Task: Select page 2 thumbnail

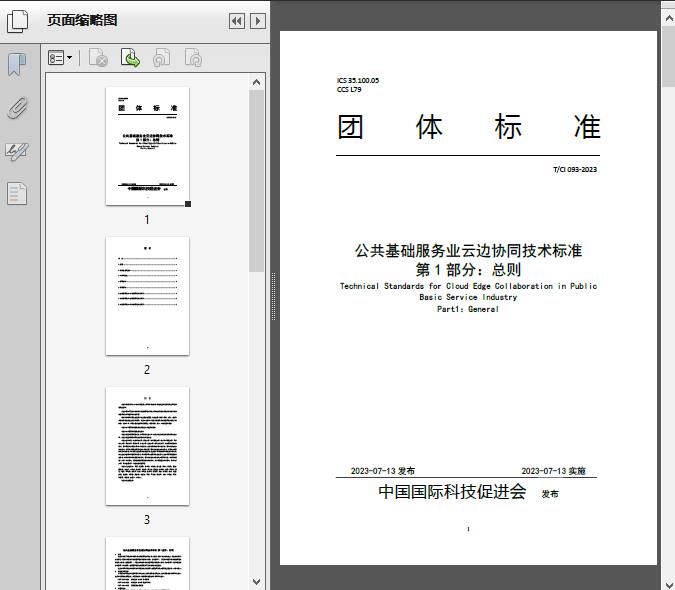Action: pos(147,296)
